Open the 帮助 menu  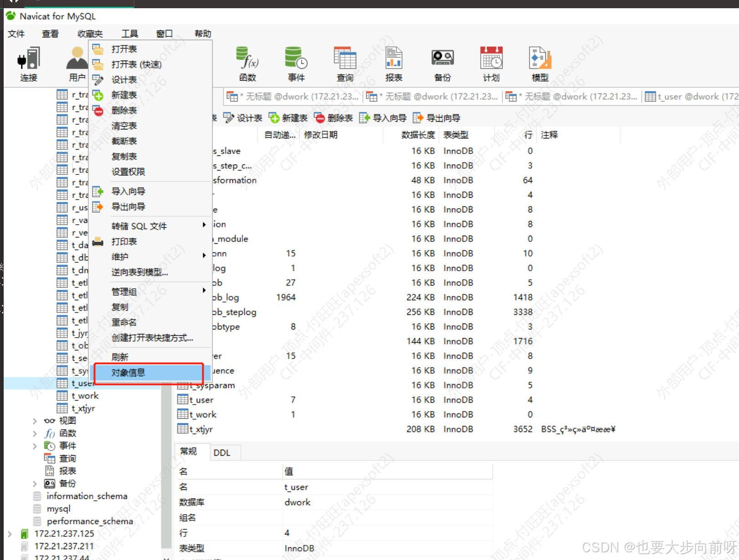pos(203,34)
